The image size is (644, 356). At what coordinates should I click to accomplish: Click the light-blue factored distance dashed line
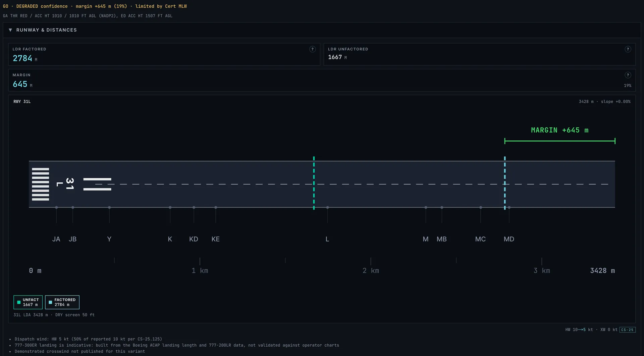pyautogui.click(x=505, y=183)
